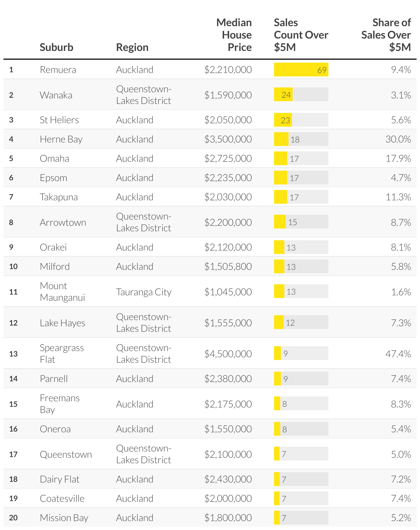The image size is (420, 530).
Task: Click Share of Sales Over $5M header
Action: tap(386, 35)
